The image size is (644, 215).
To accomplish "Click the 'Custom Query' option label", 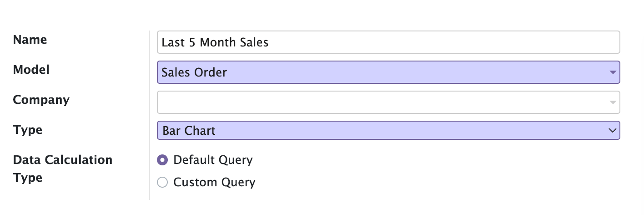I will (215, 183).
